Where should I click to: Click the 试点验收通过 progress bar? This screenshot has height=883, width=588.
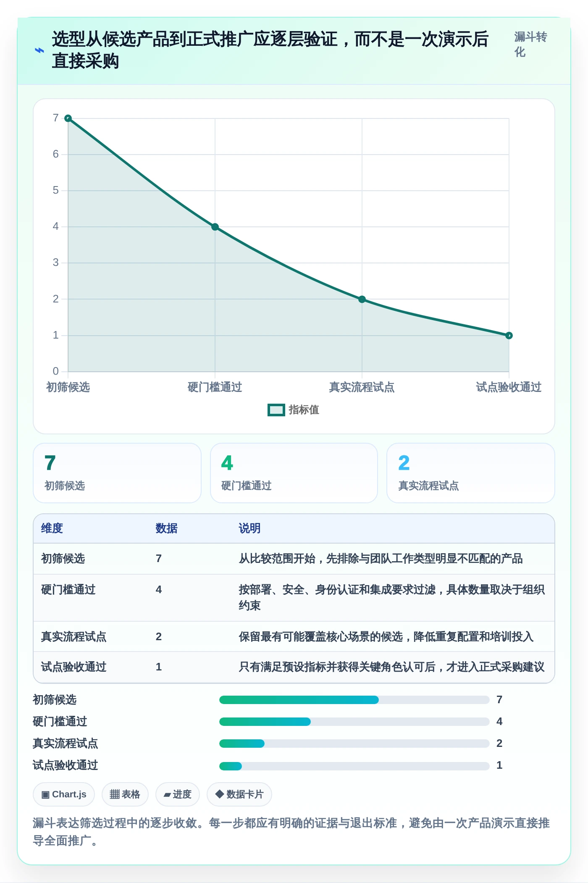(x=354, y=766)
